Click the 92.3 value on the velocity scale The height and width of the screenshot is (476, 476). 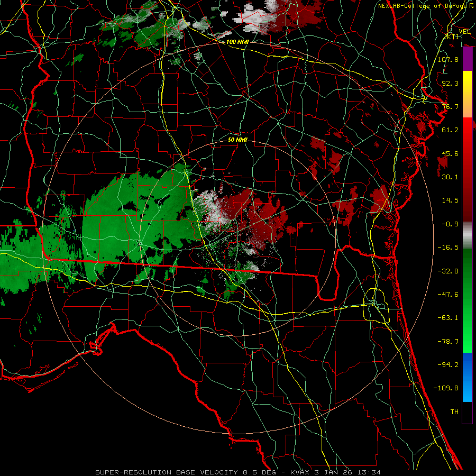coord(450,83)
